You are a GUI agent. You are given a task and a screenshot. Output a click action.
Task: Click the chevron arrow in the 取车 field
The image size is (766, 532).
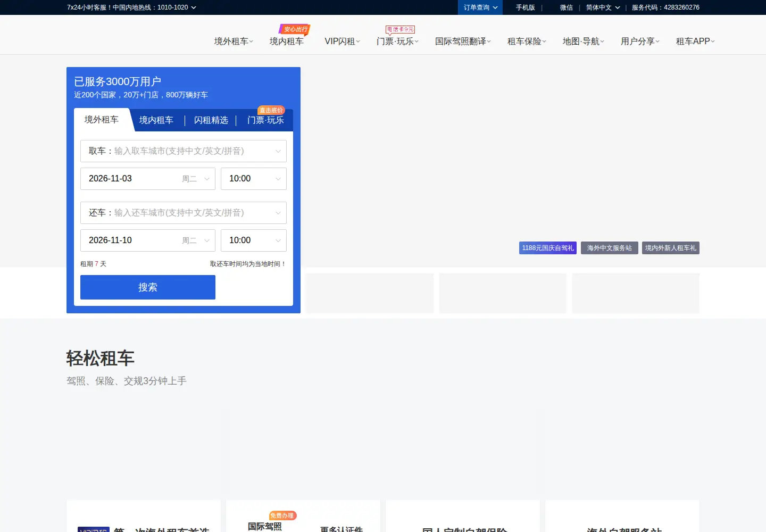(x=278, y=152)
